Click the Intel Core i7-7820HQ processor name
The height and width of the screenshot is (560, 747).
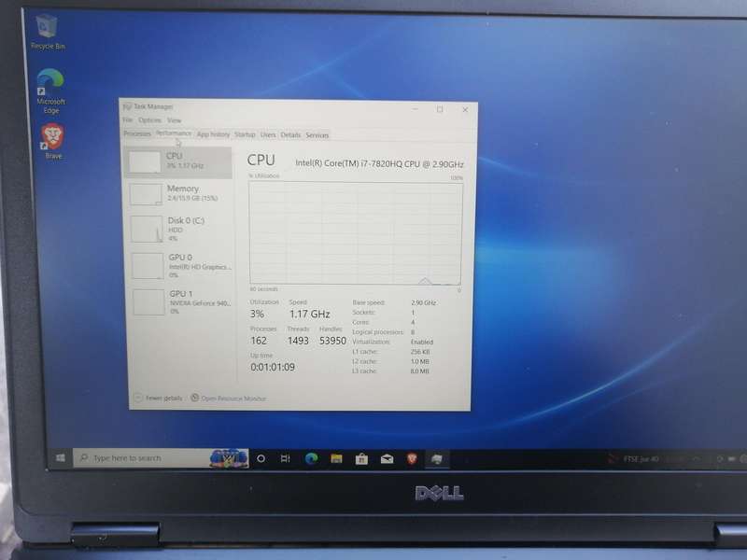click(x=379, y=163)
